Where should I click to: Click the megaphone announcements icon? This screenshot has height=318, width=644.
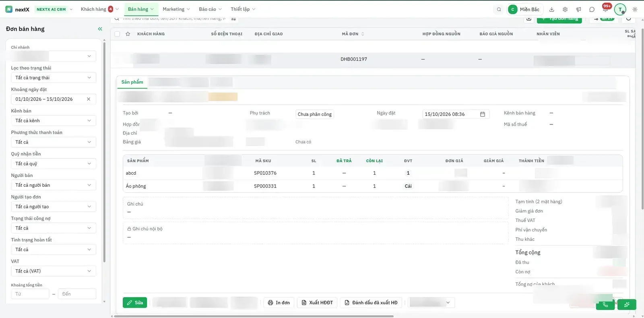[x=578, y=9]
